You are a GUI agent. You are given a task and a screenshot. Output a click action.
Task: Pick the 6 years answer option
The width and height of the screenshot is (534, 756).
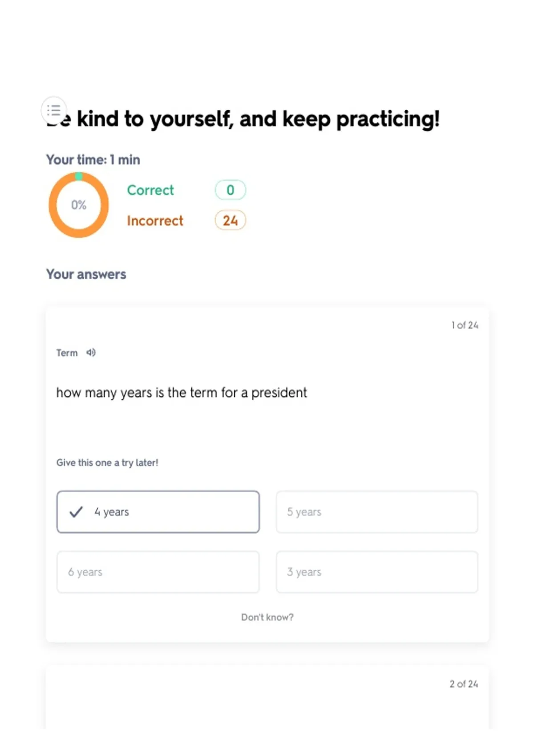click(158, 572)
